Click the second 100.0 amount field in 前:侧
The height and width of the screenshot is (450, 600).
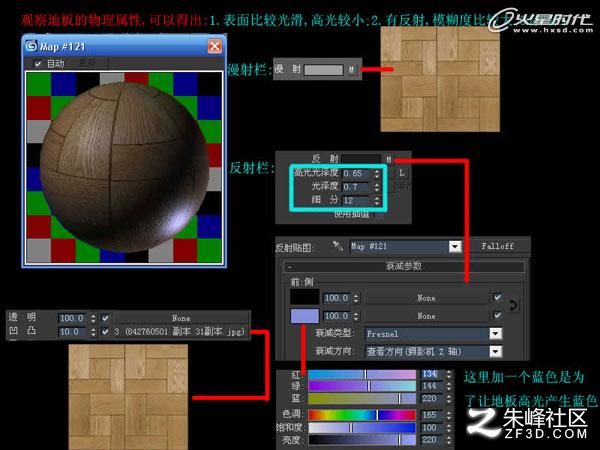(337, 316)
